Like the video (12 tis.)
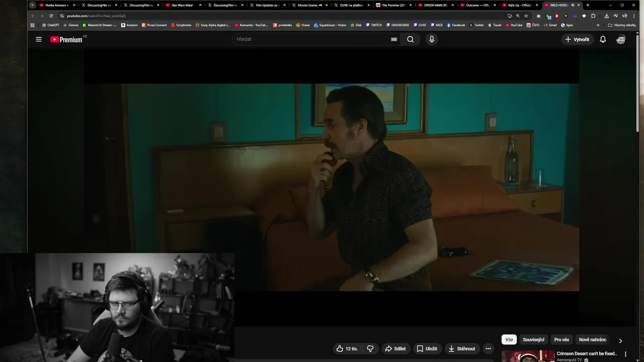644x362 pixels. (347, 348)
